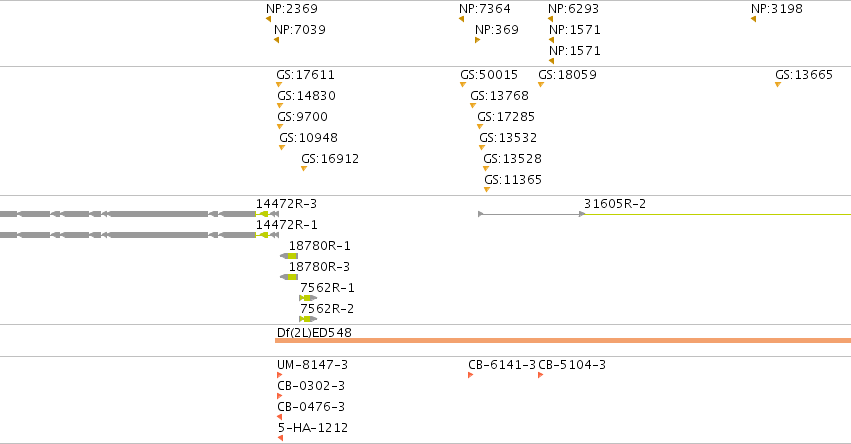Click the NP:2369 insertion triangle marker

(x=269, y=19)
